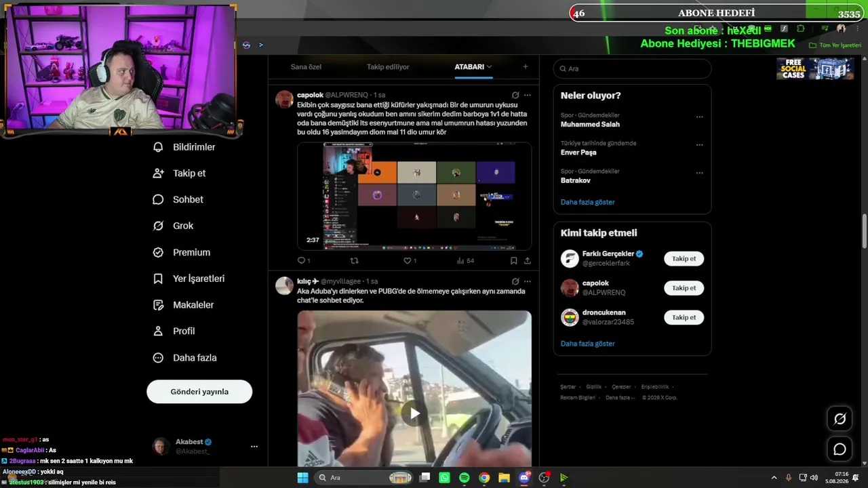
Task: Open more options on kılıç post
Action: pos(528,281)
